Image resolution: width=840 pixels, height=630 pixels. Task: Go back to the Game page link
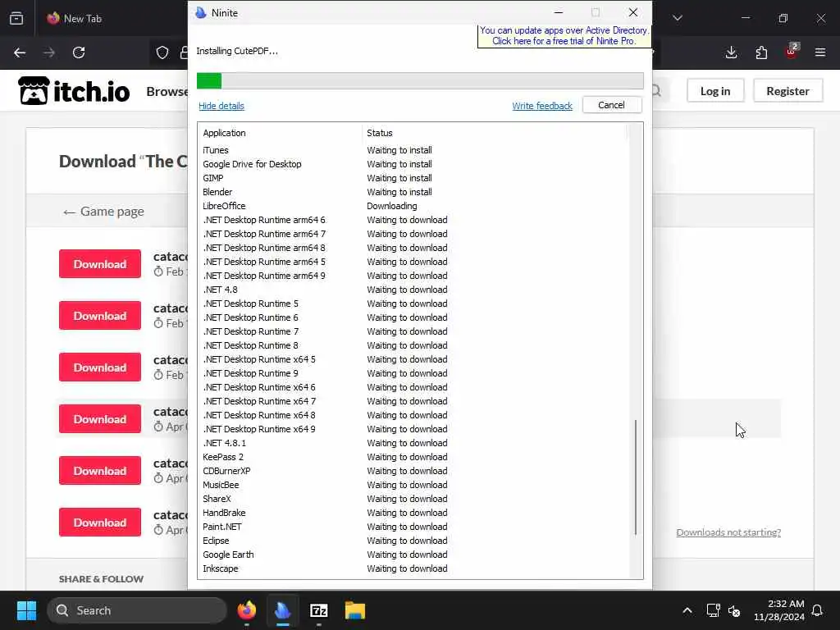(x=103, y=212)
